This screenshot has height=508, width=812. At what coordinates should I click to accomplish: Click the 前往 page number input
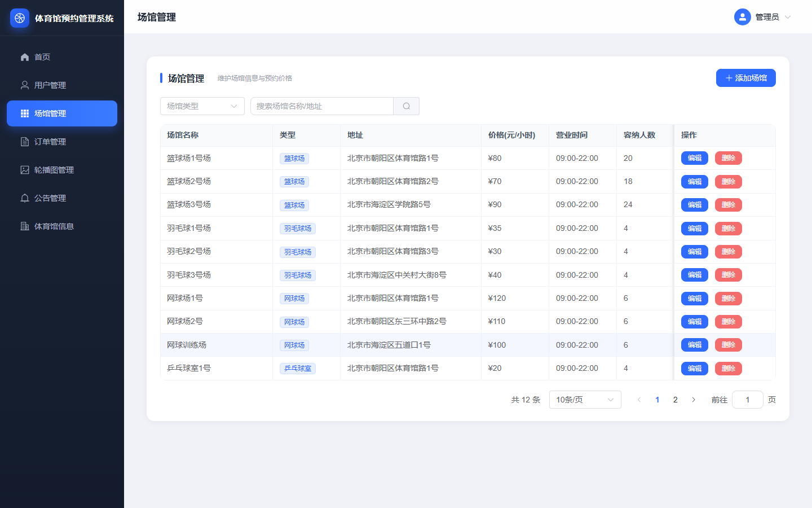(x=748, y=400)
